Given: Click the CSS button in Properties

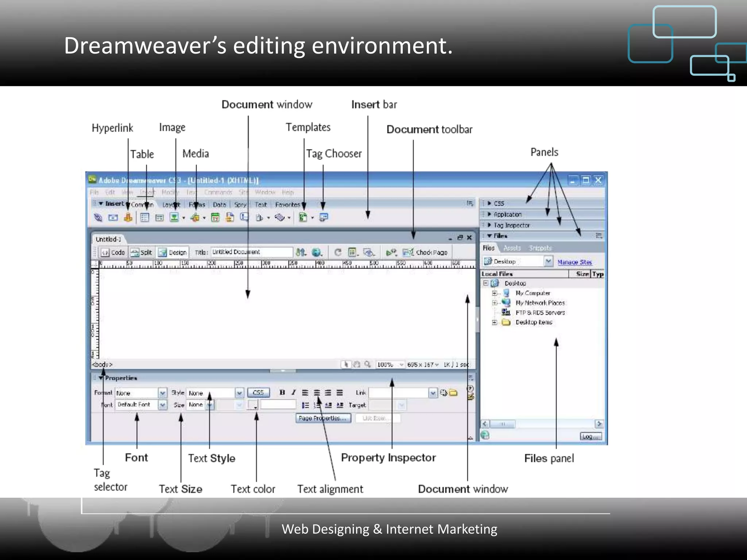Looking at the screenshot, I should click(258, 393).
